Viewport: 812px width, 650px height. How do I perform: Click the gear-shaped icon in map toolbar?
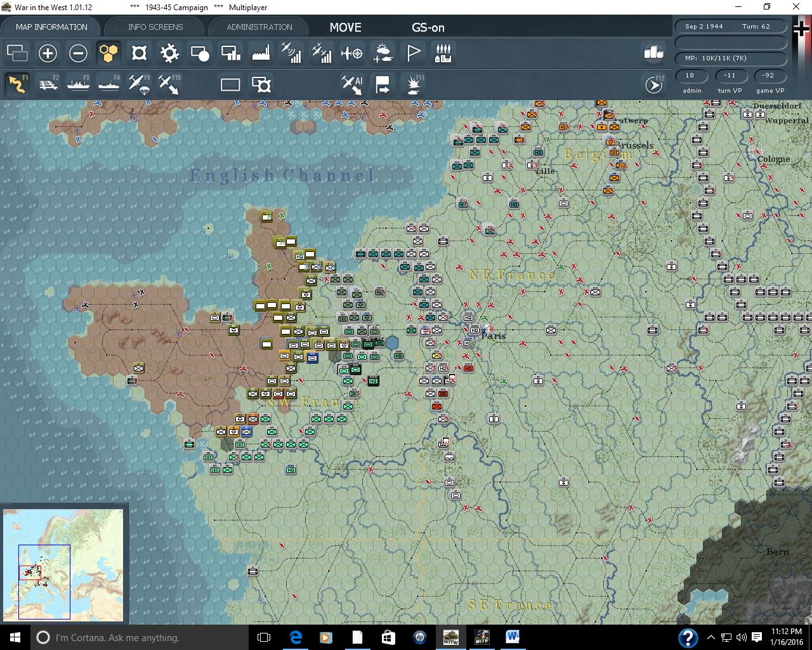(169, 53)
